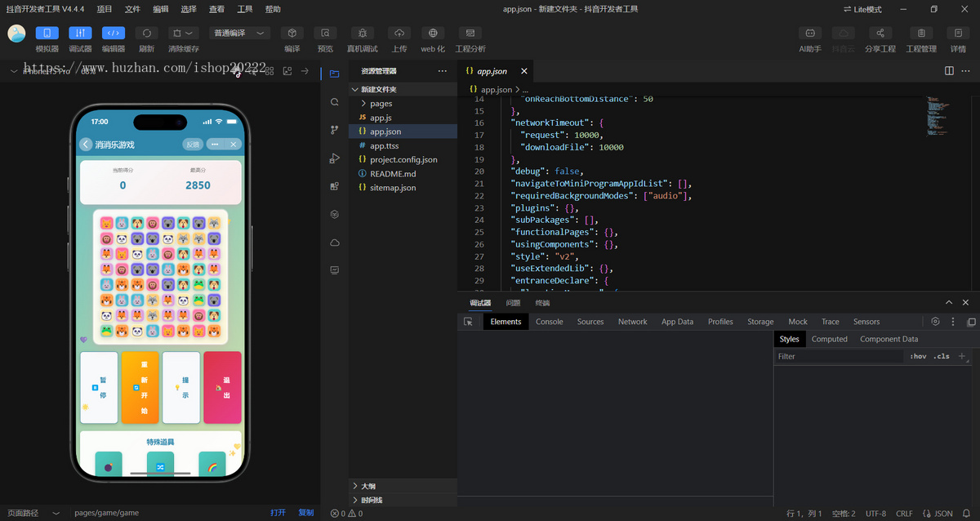Open the 工具 menu
The width and height of the screenshot is (980, 521).
click(x=245, y=9)
